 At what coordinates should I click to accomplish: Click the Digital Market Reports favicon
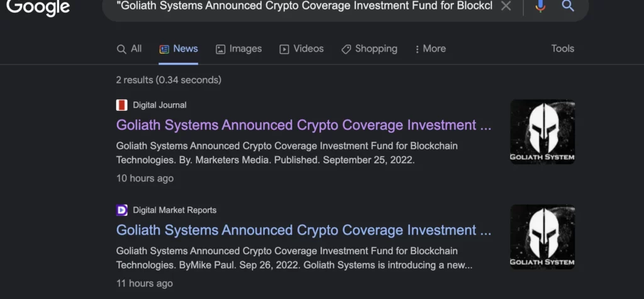(x=122, y=210)
